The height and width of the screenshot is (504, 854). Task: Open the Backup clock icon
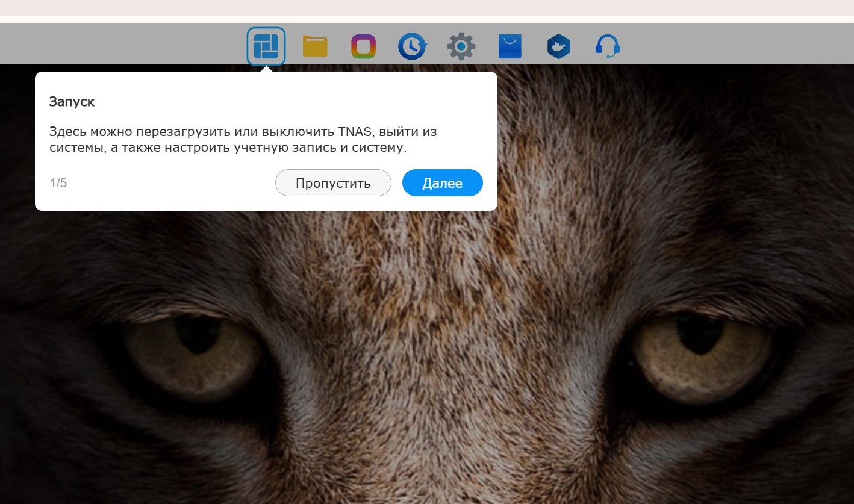click(413, 46)
